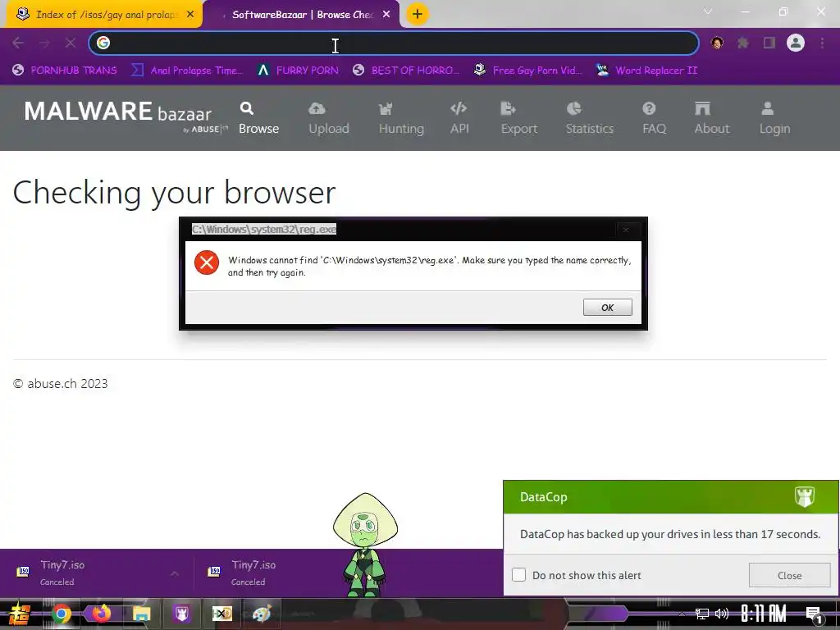Open the Paint palette taskbar icon
This screenshot has width=840, height=630.
pos(262,614)
